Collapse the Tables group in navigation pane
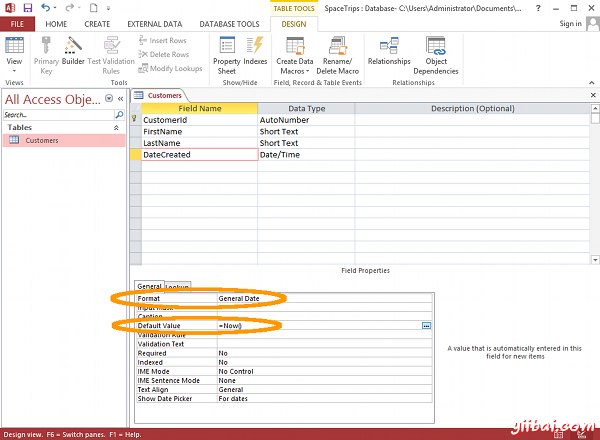600x440 pixels. [x=115, y=128]
